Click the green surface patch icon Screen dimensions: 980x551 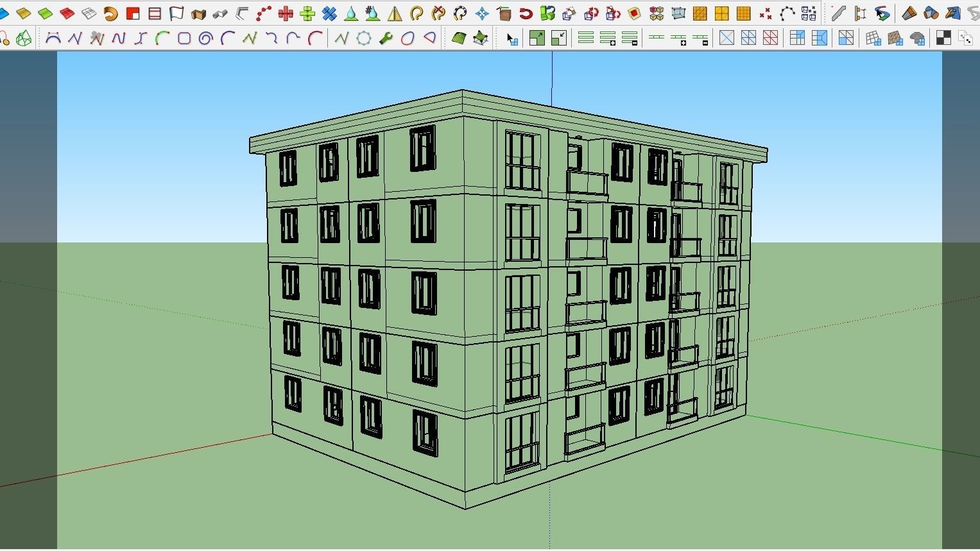point(46,13)
